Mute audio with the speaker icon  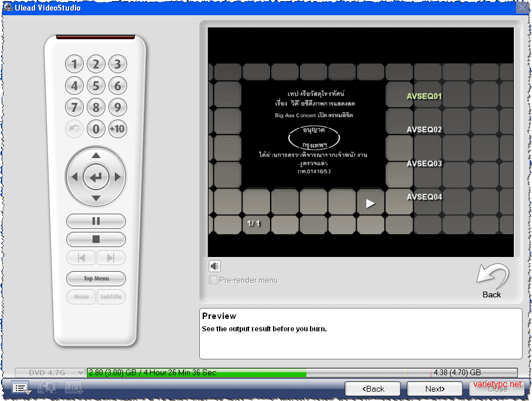[214, 266]
